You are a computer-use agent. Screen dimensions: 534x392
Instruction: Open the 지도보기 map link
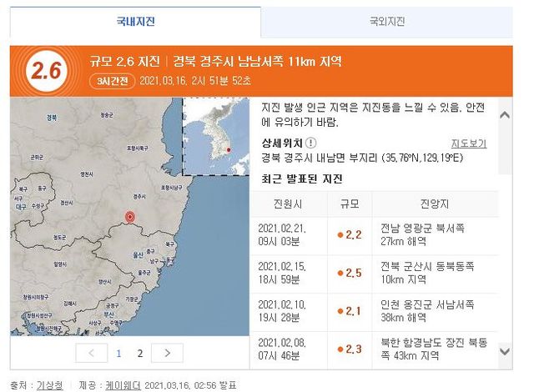(468, 143)
